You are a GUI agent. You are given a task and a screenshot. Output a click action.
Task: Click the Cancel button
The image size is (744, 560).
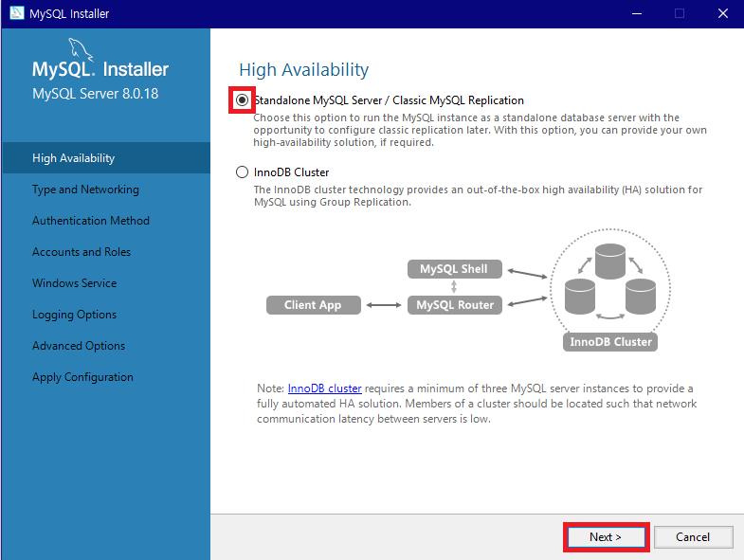click(693, 537)
